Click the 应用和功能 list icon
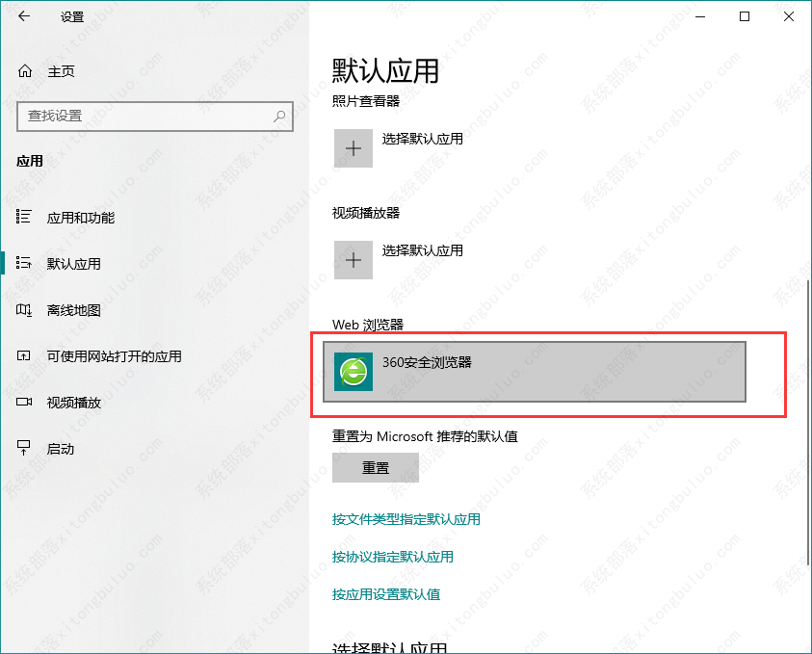 point(25,218)
